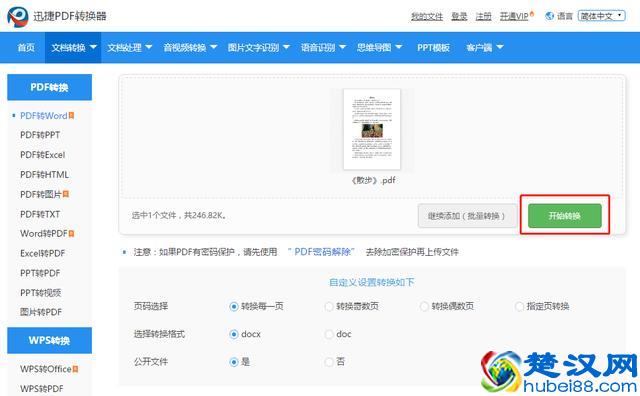Click the green 开始转换 button
The image size is (640, 396).
point(564,216)
